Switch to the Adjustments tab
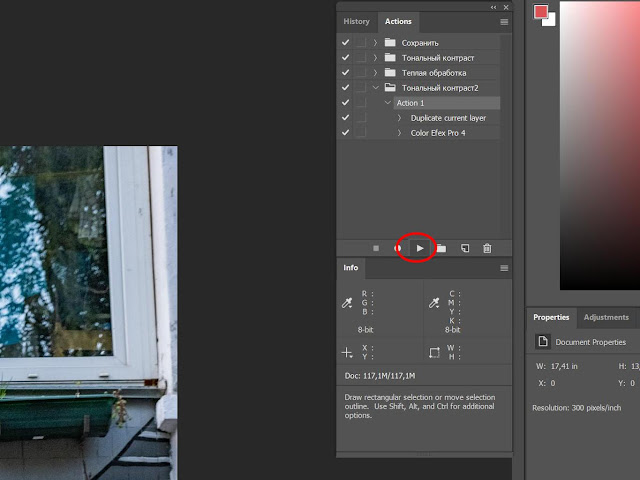Screen dimensions: 640x480 606,318
